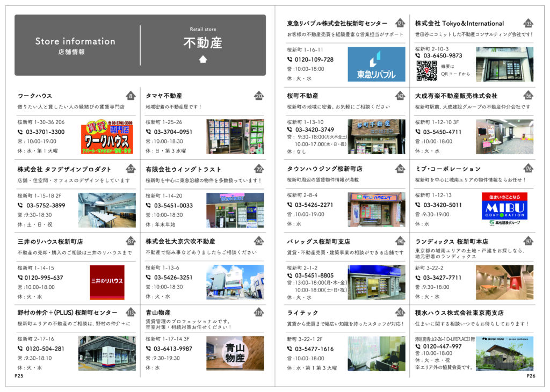Open the 野村の仲介+ building photo
The image size is (550, 392).
coord(107,353)
